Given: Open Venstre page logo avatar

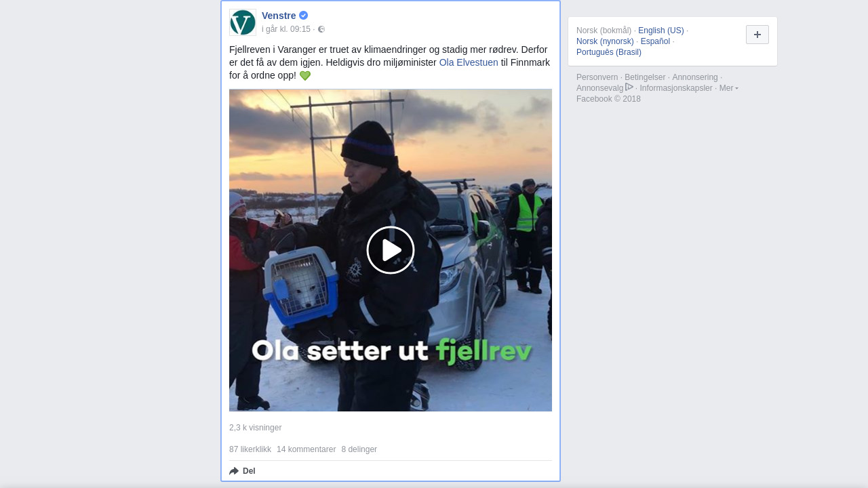Looking at the screenshot, I should coord(243,22).
